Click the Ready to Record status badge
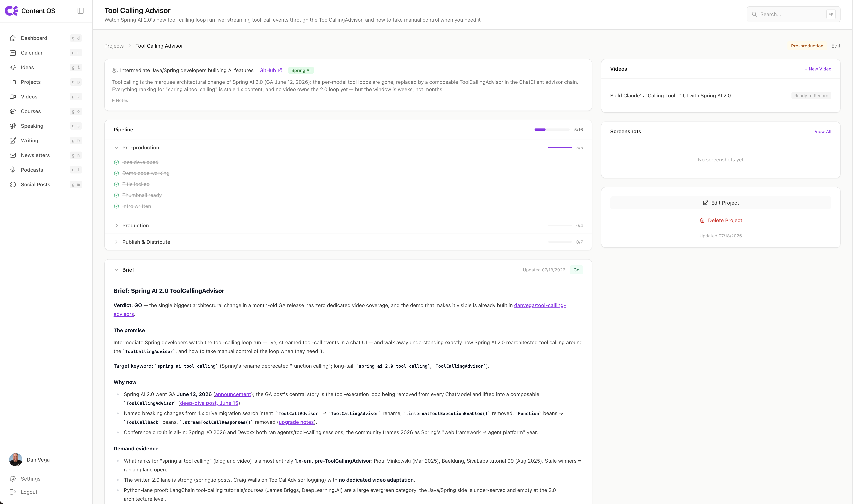This screenshot has height=504, width=853. tap(811, 96)
